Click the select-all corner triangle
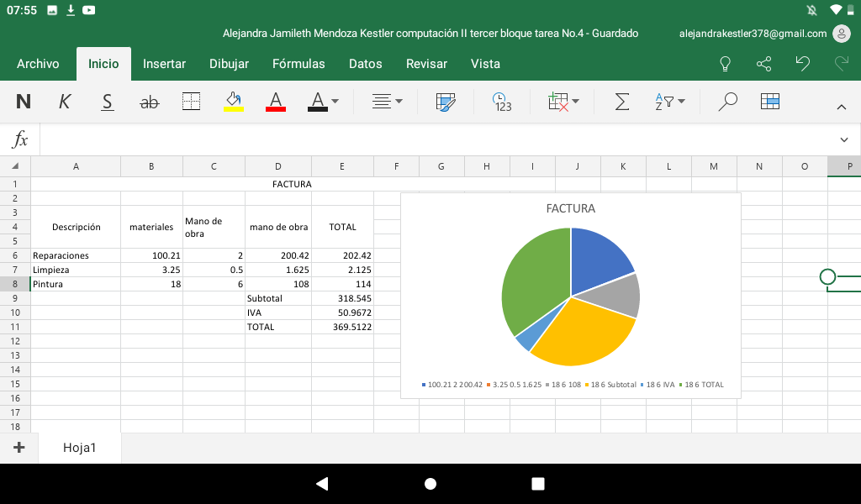 point(15,166)
